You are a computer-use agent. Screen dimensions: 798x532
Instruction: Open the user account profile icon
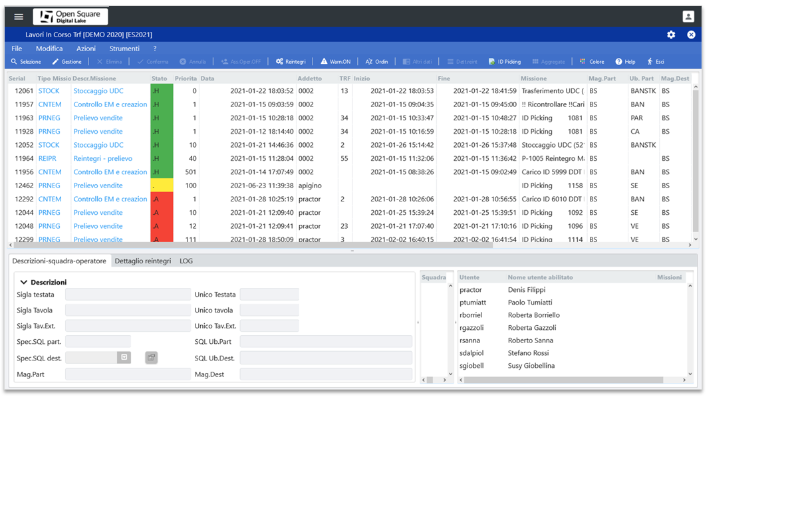tap(688, 17)
